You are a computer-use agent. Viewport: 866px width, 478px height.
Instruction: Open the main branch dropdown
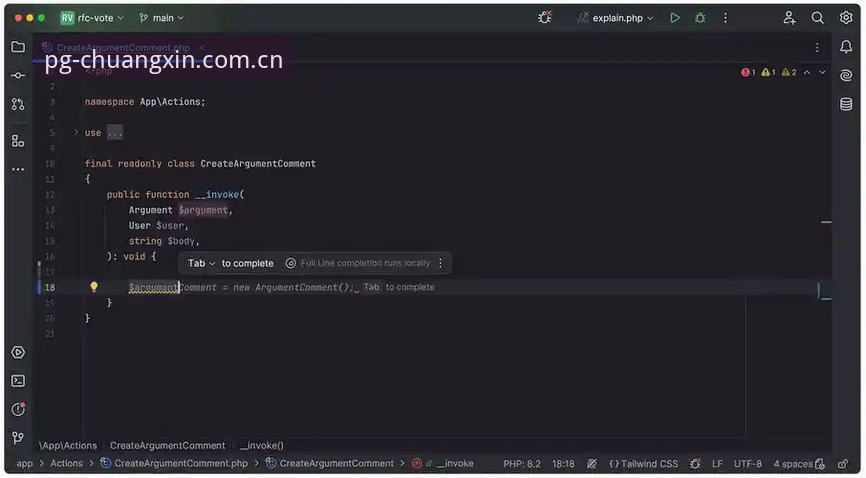[x=161, y=18]
